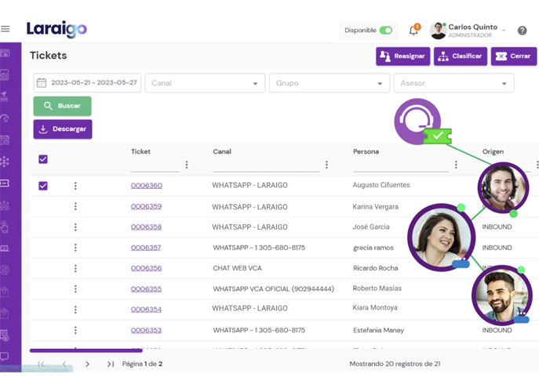Open the hamburger menu icon

pos(5,29)
